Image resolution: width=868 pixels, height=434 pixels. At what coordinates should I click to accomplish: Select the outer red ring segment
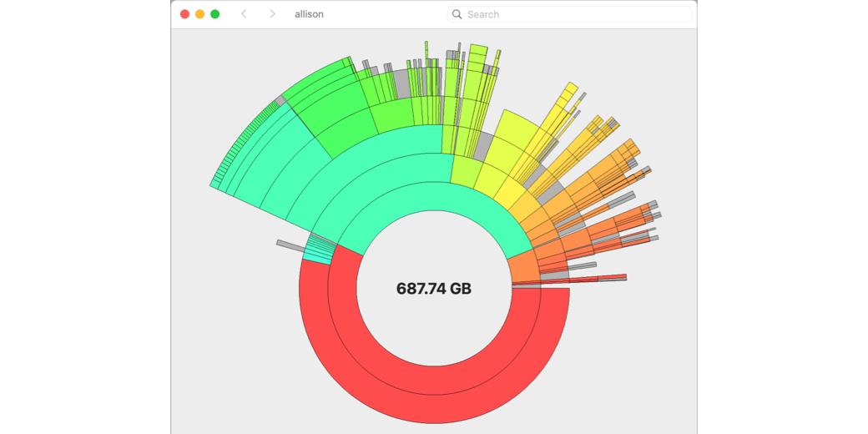pos(434,410)
